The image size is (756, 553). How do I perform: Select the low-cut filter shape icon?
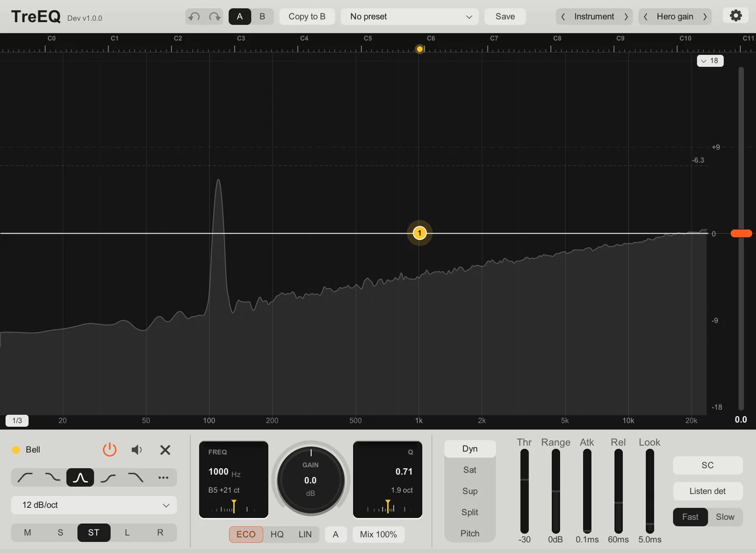coord(25,477)
